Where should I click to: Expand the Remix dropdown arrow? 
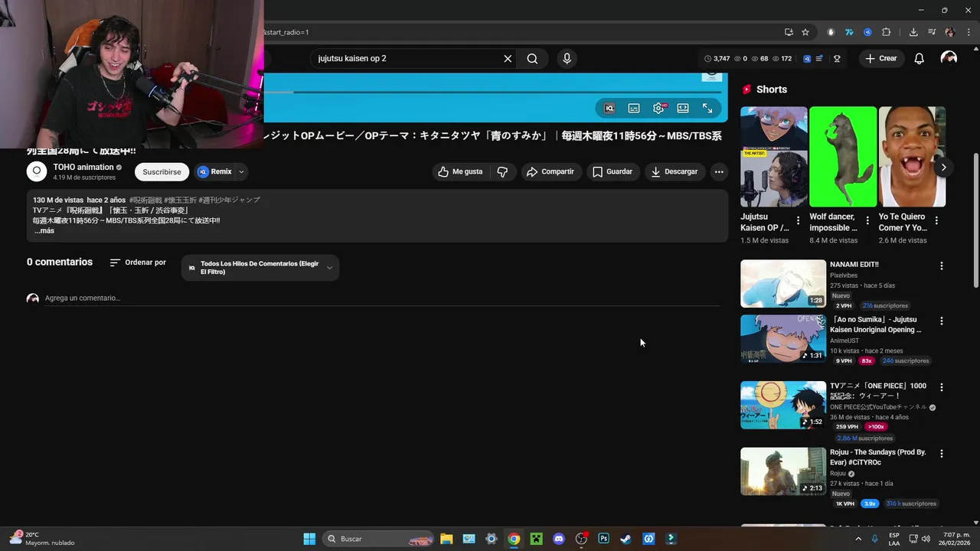[x=241, y=172]
